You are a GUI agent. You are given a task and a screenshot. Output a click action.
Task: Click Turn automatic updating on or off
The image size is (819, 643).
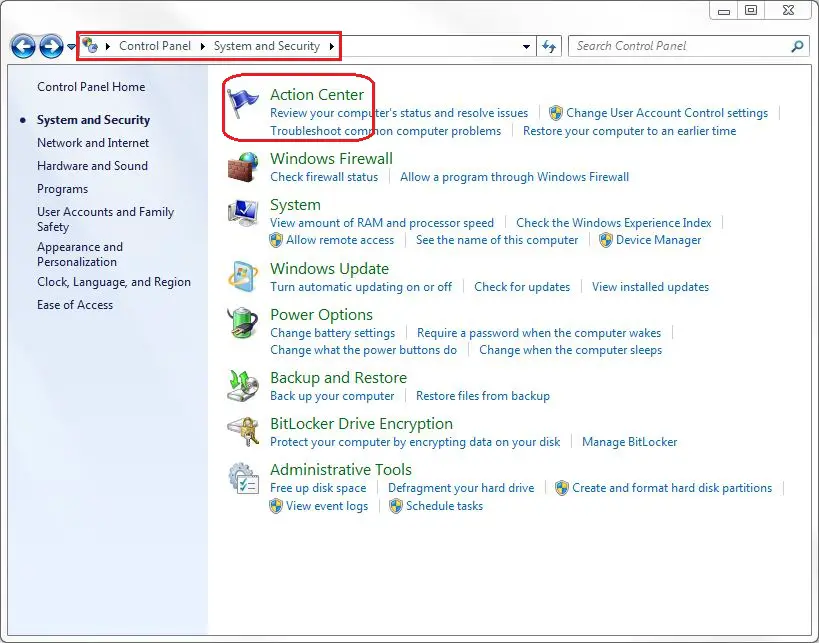pos(360,287)
